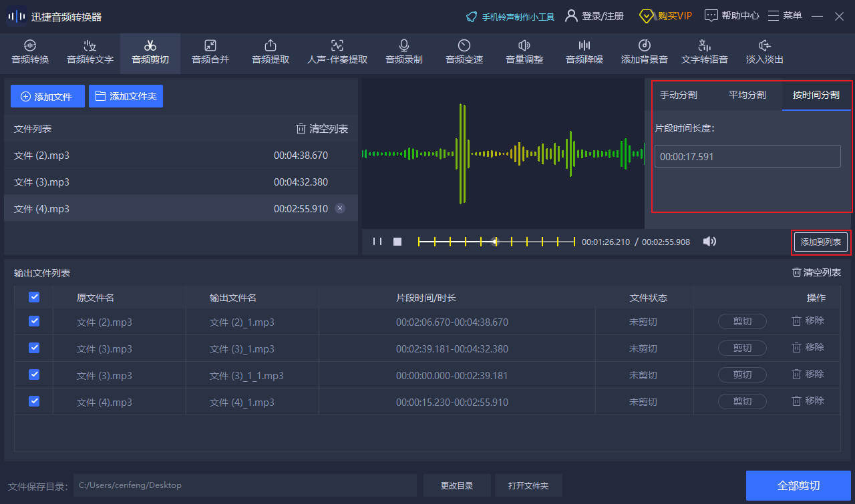
Task: Toggle the select-all checkbox in output list
Action: 33,297
